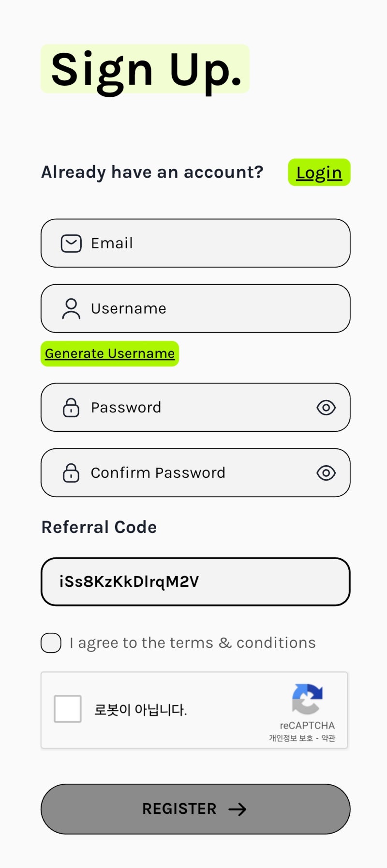Click the reCAPTCHA logo
The height and width of the screenshot is (868, 387).
coord(307,699)
